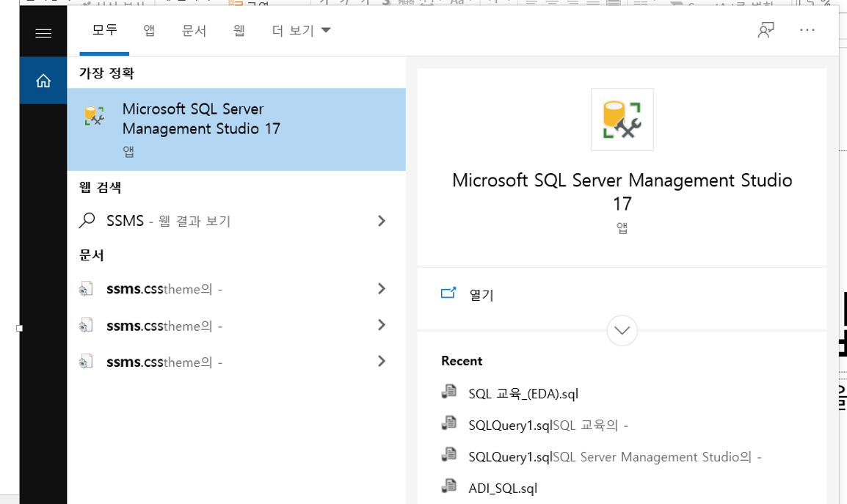Expand more actions with the circular chevron

click(x=622, y=330)
